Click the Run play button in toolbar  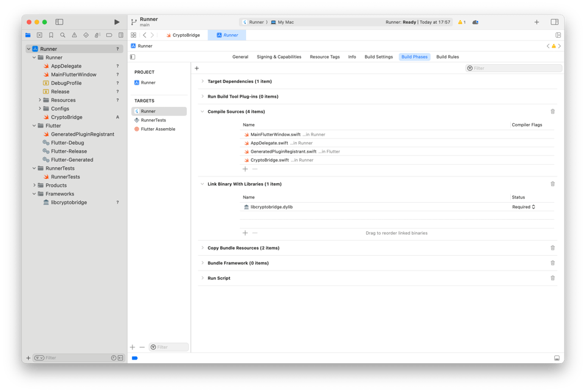[117, 22]
